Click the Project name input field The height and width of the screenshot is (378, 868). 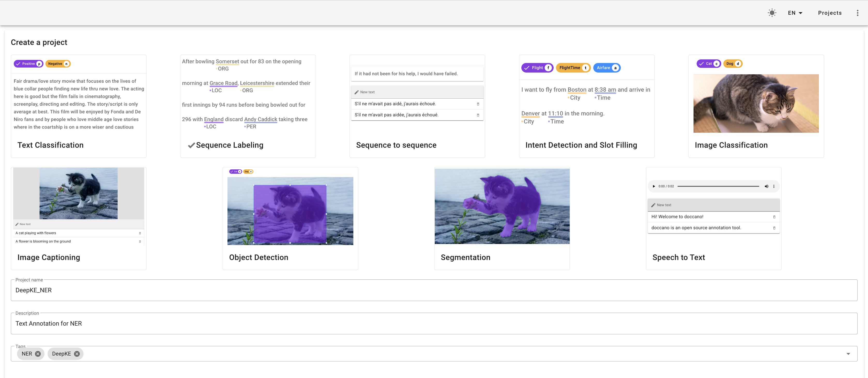pos(433,290)
